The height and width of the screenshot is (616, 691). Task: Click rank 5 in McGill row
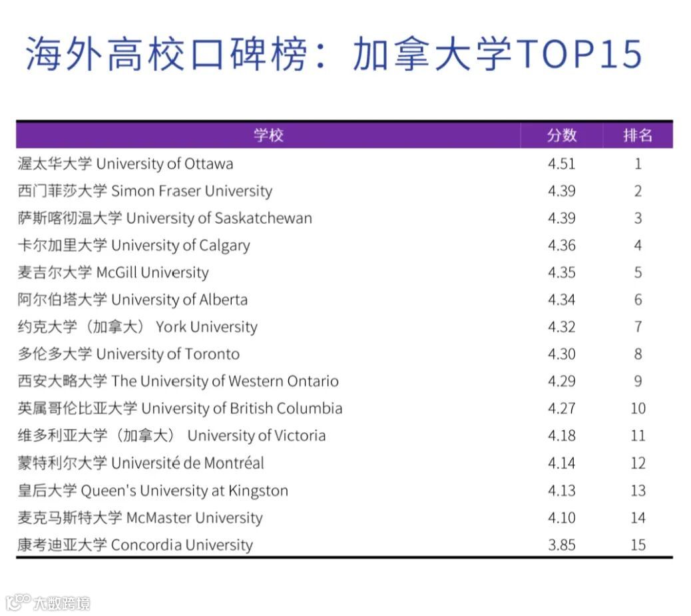[638, 272]
